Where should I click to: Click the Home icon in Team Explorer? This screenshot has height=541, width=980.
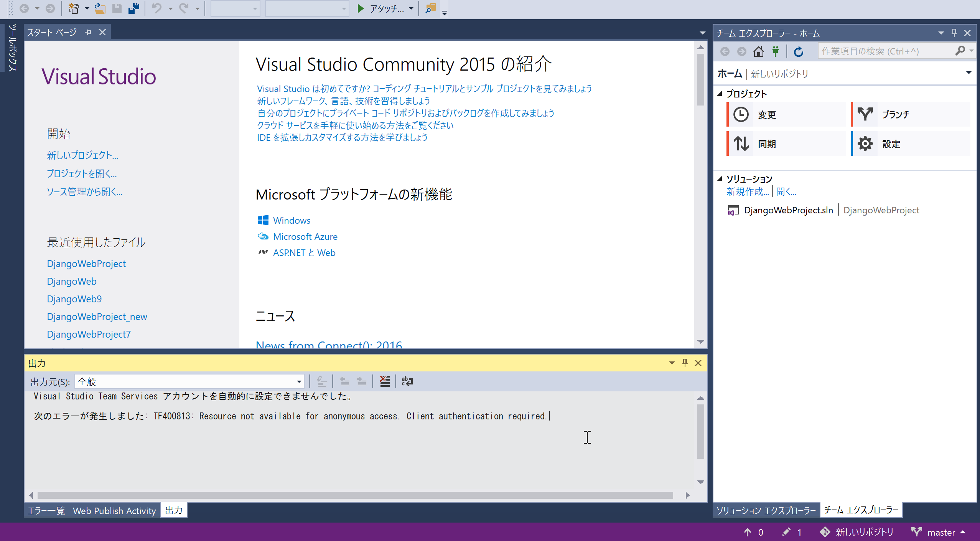758,51
